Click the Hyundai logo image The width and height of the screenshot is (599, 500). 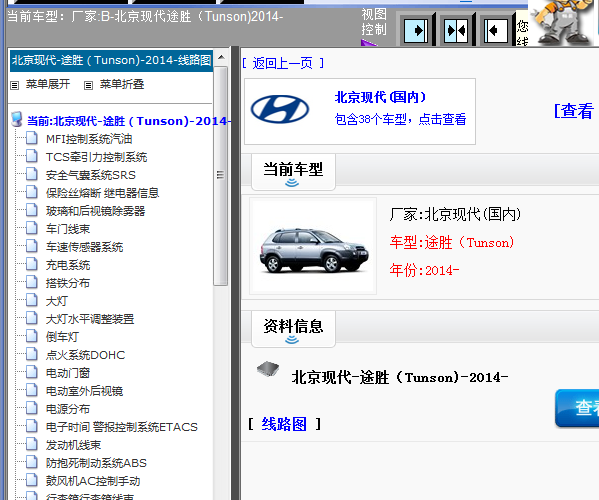280,109
